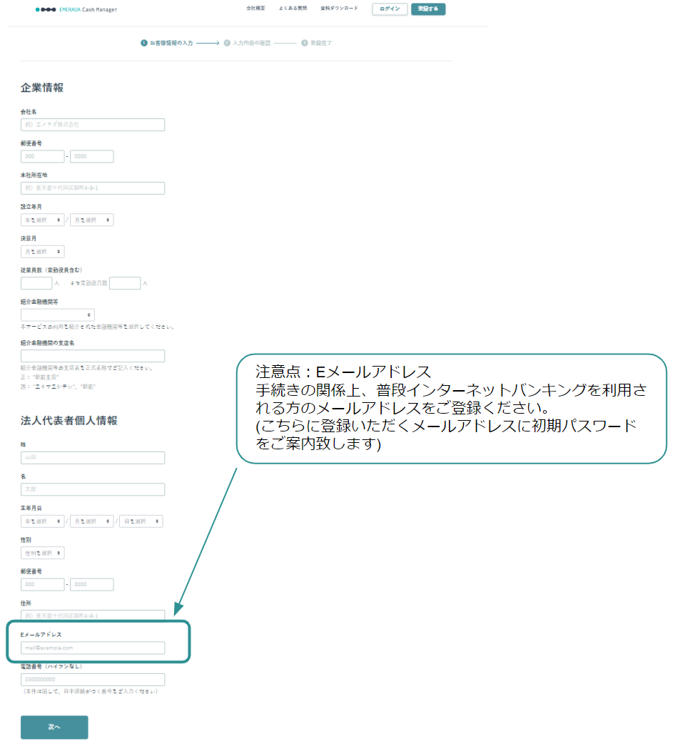Open the 設立年月 year dropdown
The height and width of the screenshot is (751, 700).
(42, 220)
